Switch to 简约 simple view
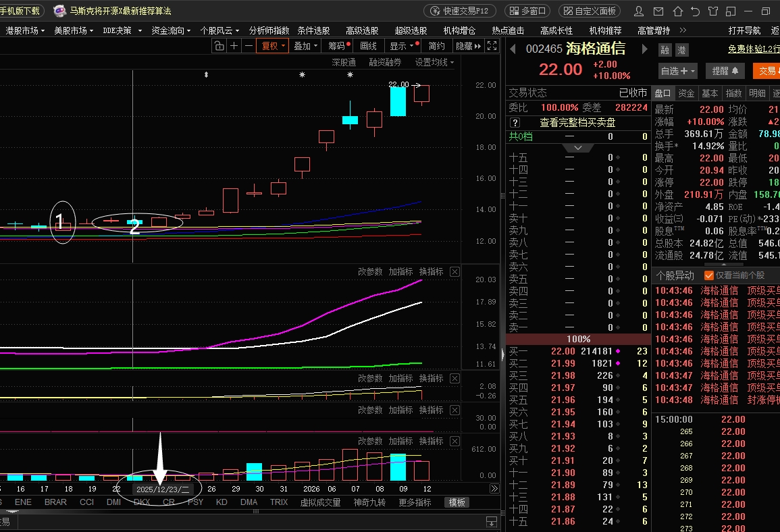Viewport: 780px width, 532px height. 437,46
